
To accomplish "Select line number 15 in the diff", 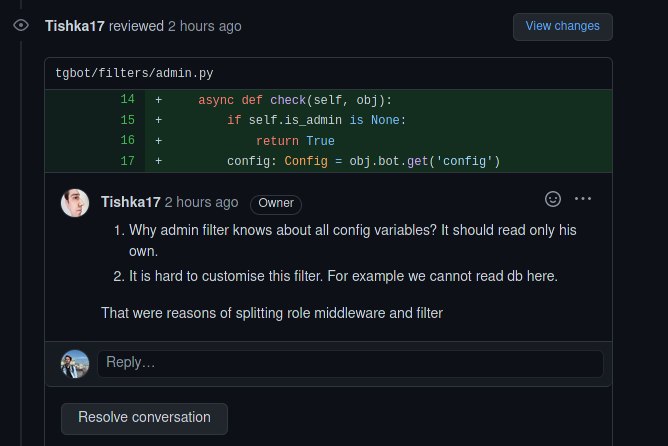I will point(127,120).
